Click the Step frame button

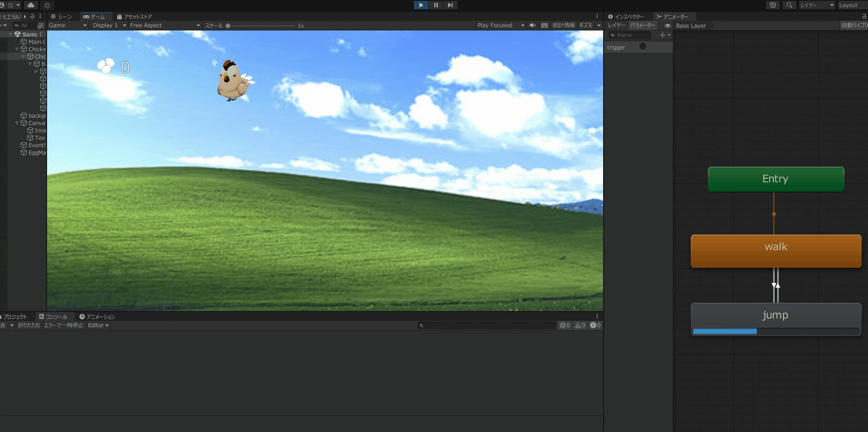pyautogui.click(x=450, y=5)
